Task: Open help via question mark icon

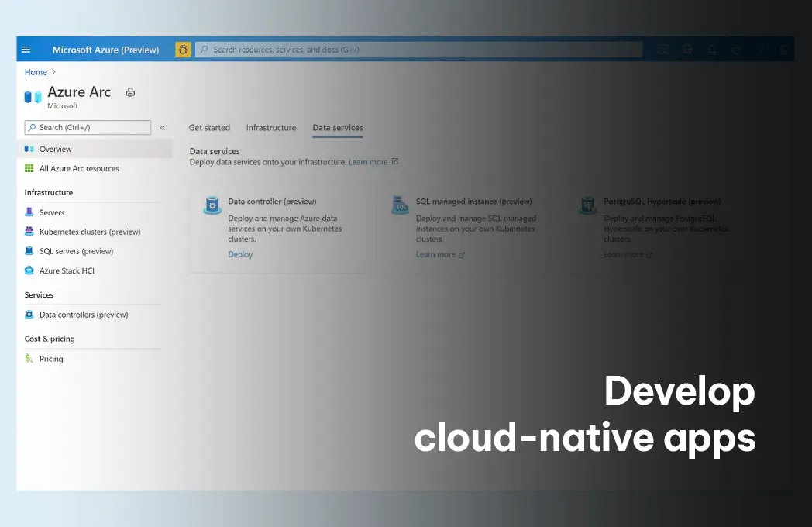Action: click(761, 49)
